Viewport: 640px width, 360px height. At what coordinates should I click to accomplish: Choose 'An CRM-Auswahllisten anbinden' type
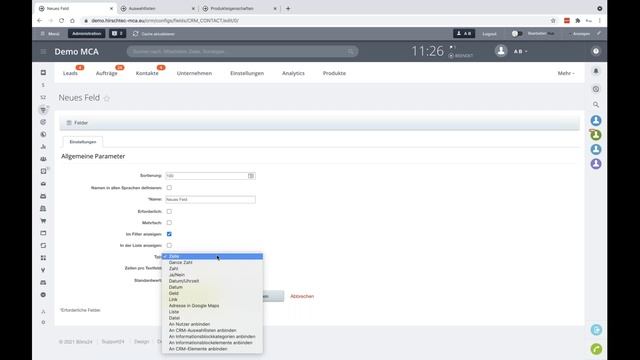click(212, 331)
